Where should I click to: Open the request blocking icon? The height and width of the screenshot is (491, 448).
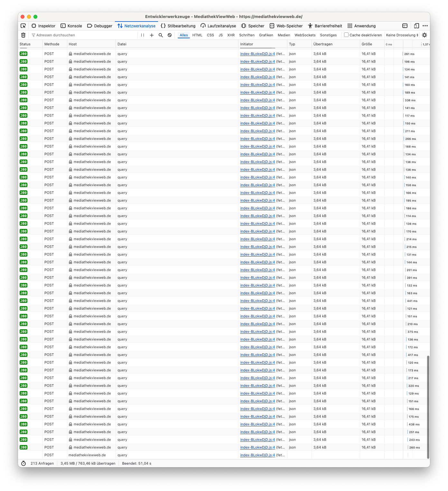(x=170, y=35)
